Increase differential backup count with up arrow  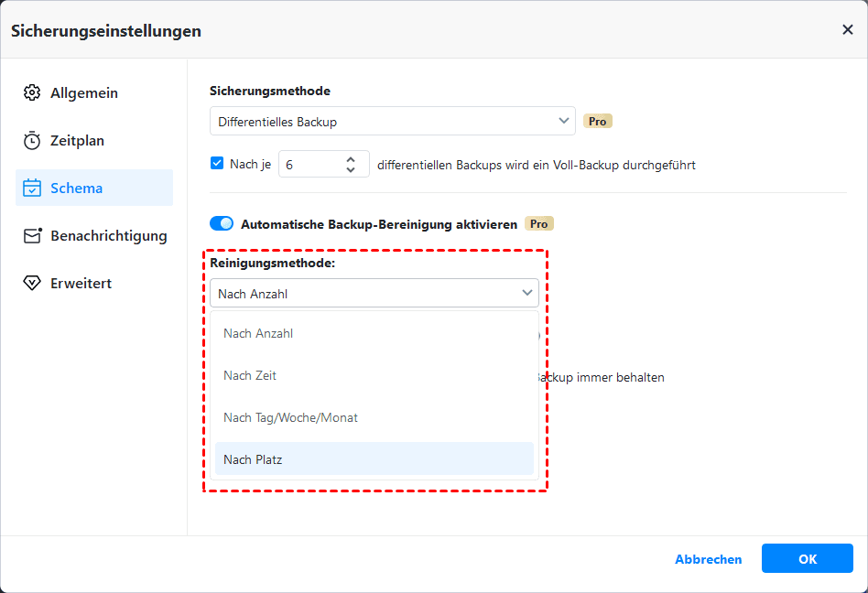(351, 158)
